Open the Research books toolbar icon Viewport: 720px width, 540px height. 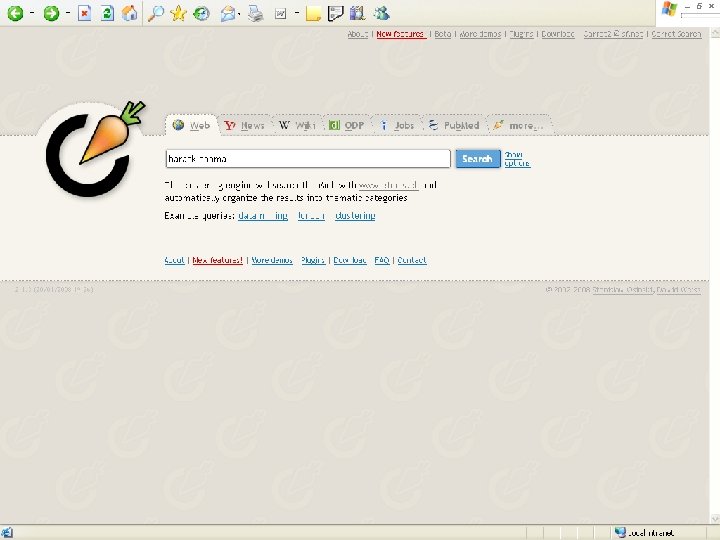(x=357, y=13)
